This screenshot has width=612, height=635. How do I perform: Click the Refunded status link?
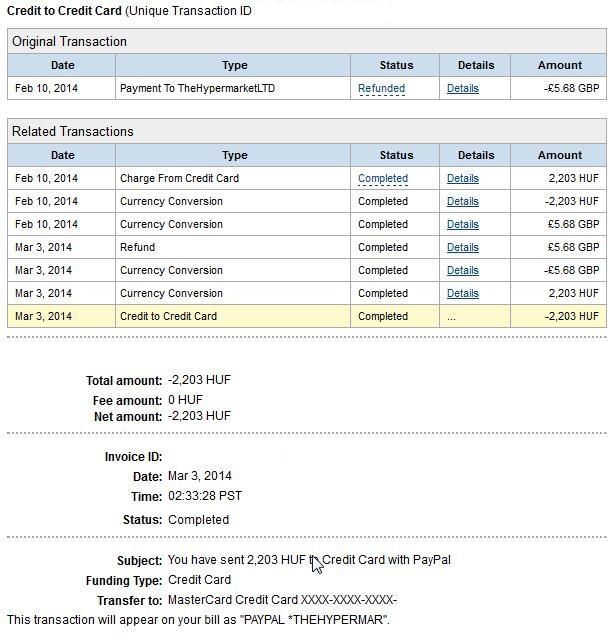click(x=381, y=88)
